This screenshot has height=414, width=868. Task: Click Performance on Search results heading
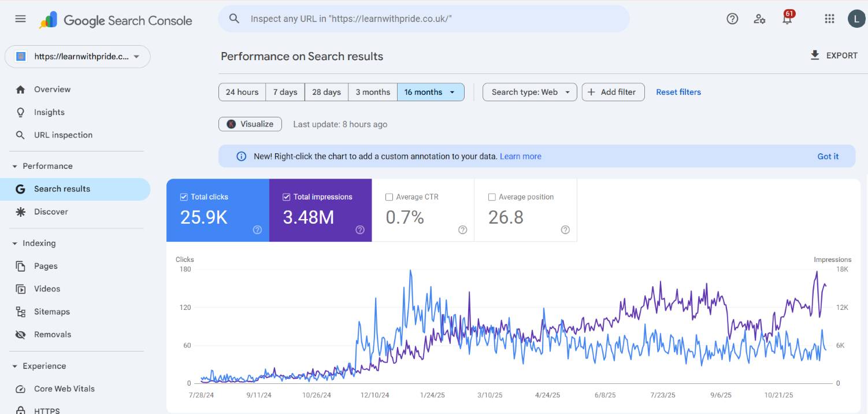point(302,57)
